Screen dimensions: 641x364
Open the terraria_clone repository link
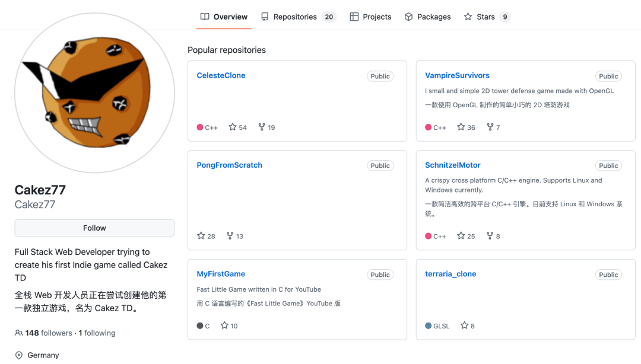[x=450, y=274]
